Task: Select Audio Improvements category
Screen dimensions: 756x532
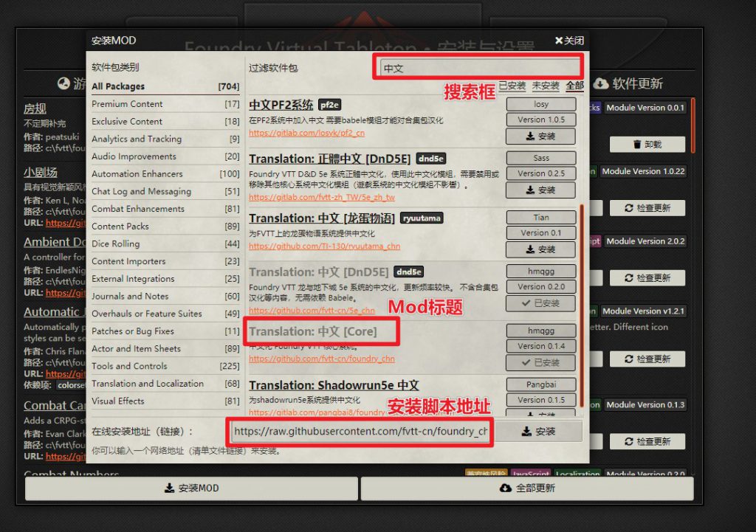Action: pos(165,156)
